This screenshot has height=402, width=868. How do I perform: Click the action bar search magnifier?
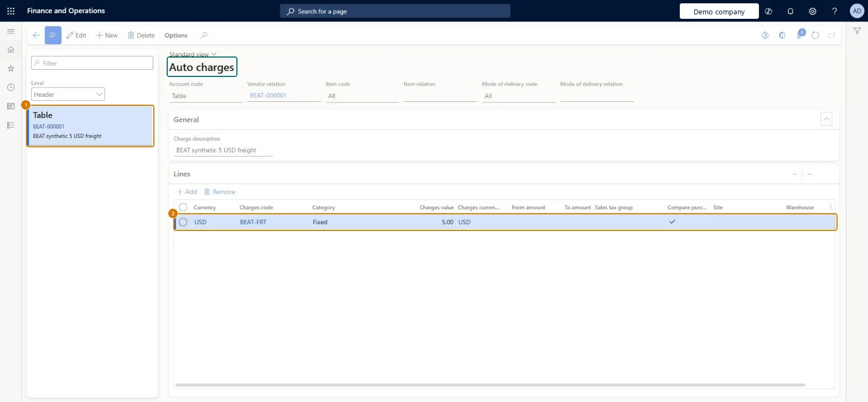tap(204, 35)
